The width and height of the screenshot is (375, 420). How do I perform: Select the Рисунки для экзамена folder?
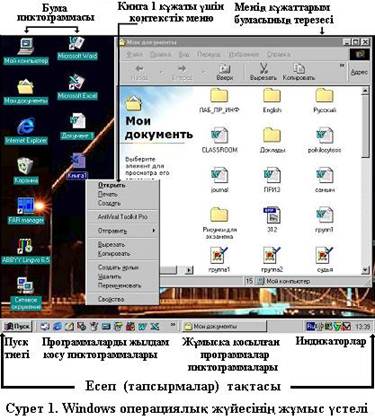219,223
